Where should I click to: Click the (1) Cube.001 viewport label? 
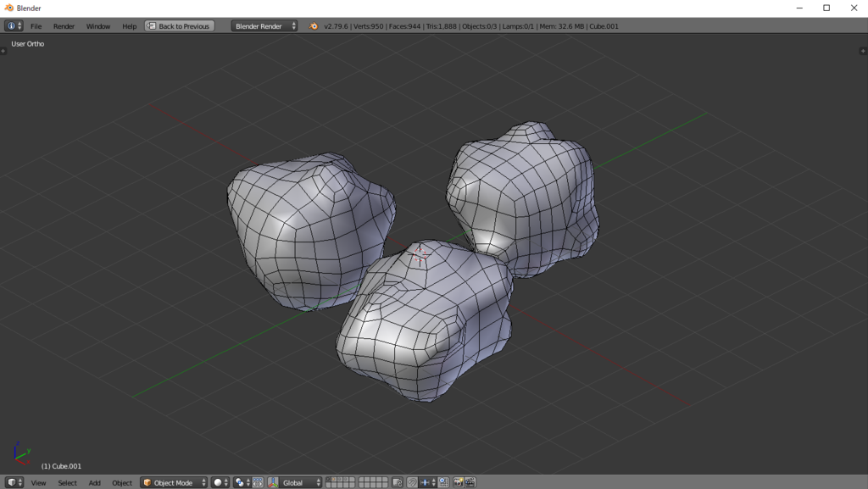click(61, 466)
